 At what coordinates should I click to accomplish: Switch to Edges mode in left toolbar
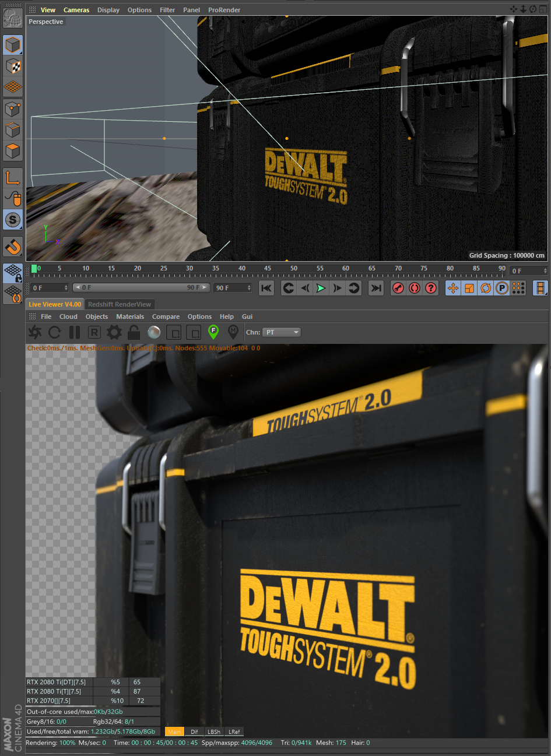click(13, 130)
